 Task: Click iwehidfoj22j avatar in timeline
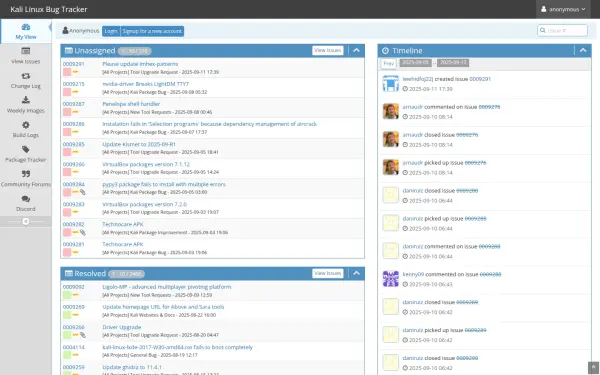pos(391,83)
